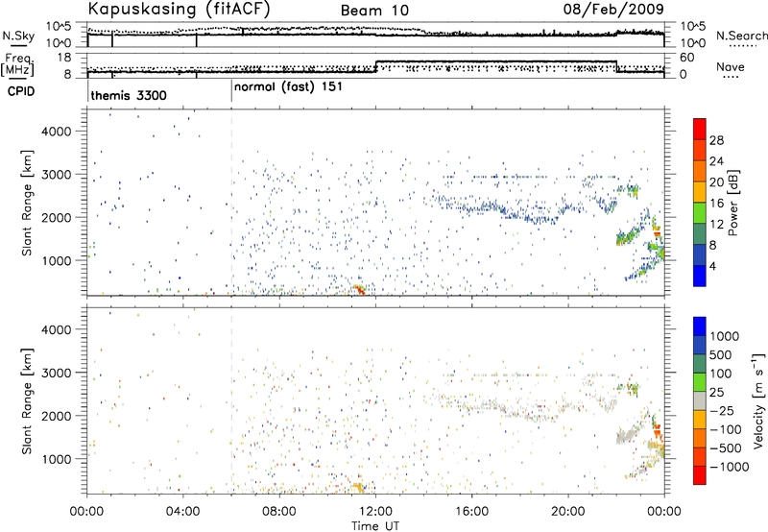768x532 pixels.
Task: Click the Freq. [MHz] axis label
Action: coord(17,64)
